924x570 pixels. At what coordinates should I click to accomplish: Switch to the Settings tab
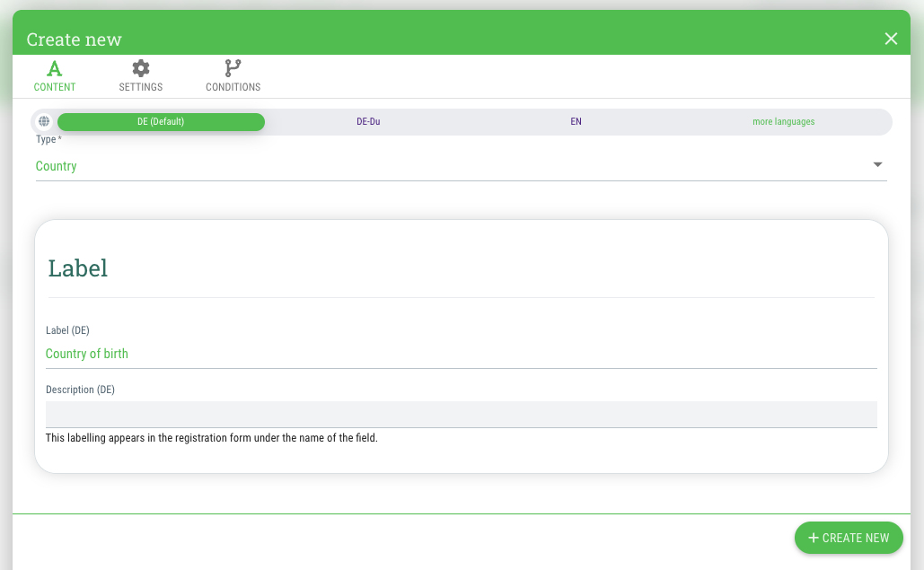(141, 76)
